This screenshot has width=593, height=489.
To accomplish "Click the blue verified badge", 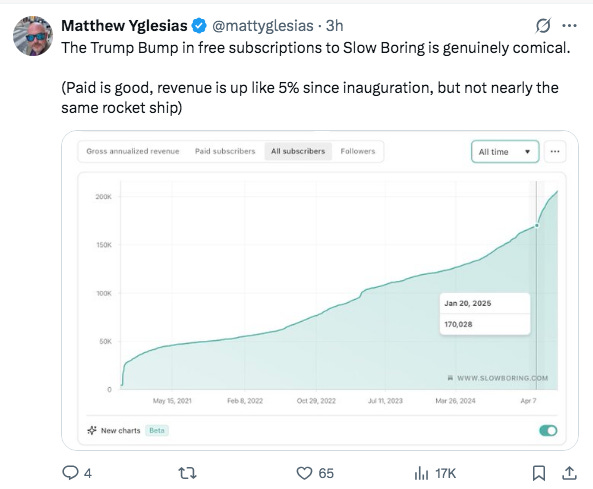I will pos(199,26).
